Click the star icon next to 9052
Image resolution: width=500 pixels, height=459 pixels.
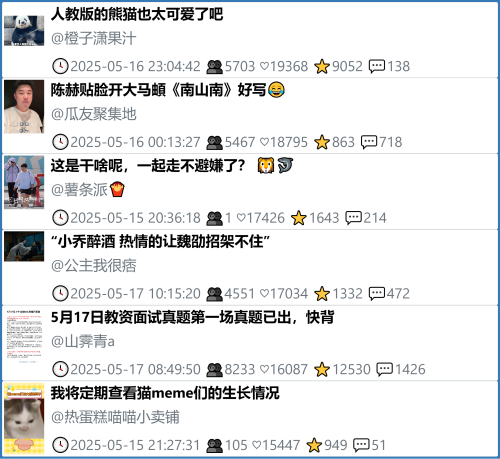322,66
